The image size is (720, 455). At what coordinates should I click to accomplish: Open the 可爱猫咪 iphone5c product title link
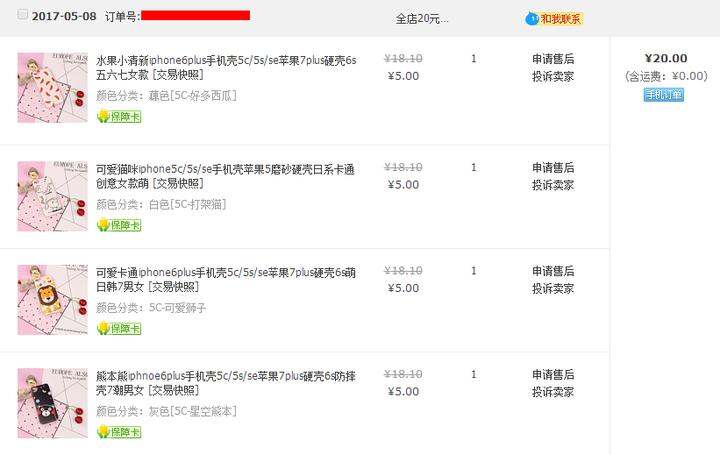[x=225, y=176]
